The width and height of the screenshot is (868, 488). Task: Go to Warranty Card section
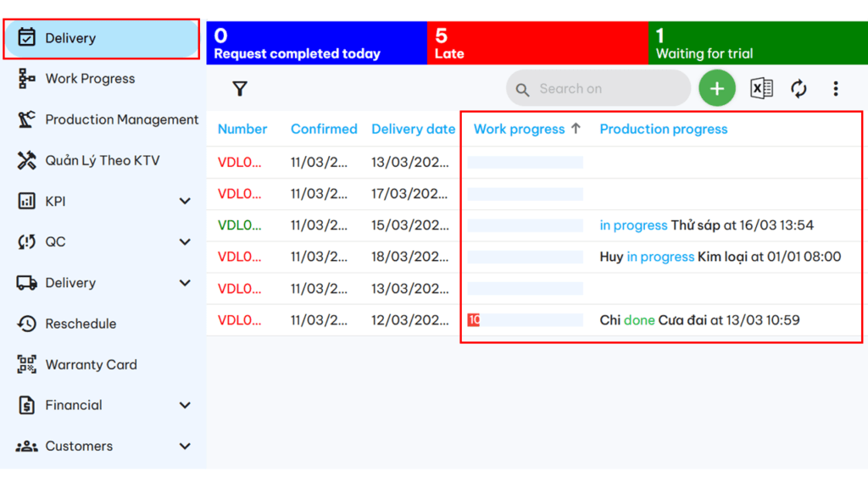click(91, 364)
